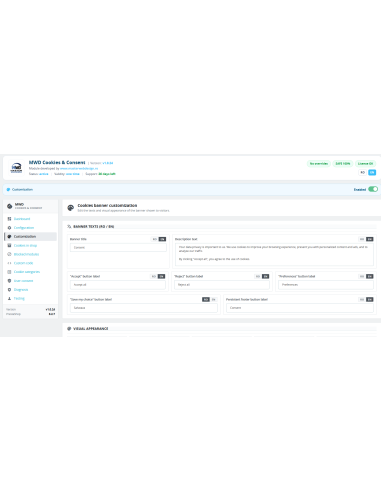Click the Customization breadcrumb icon in the blue bar
381x492 pixels.
pos(8,189)
